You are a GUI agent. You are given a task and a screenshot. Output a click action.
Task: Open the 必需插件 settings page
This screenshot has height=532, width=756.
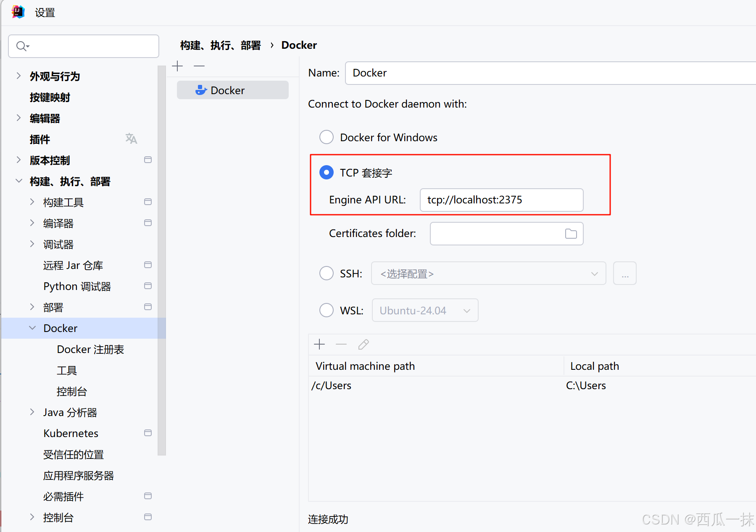pyautogui.click(x=63, y=497)
